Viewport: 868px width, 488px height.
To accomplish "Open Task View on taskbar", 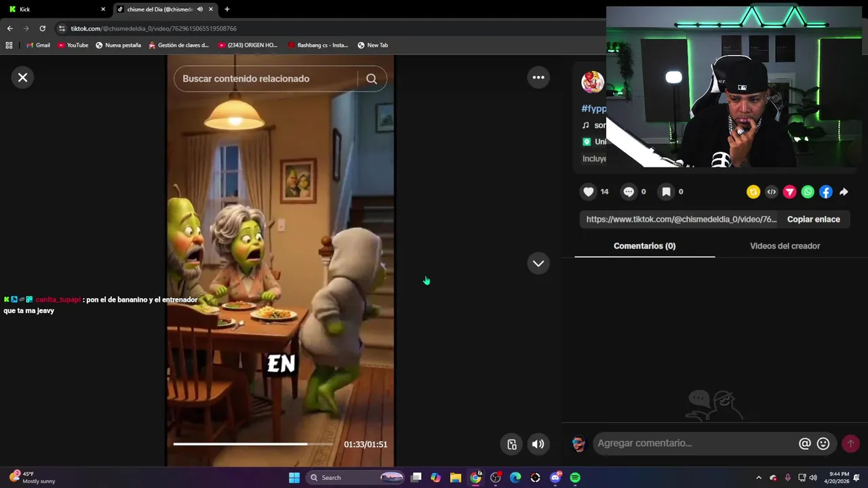I will [x=416, y=478].
